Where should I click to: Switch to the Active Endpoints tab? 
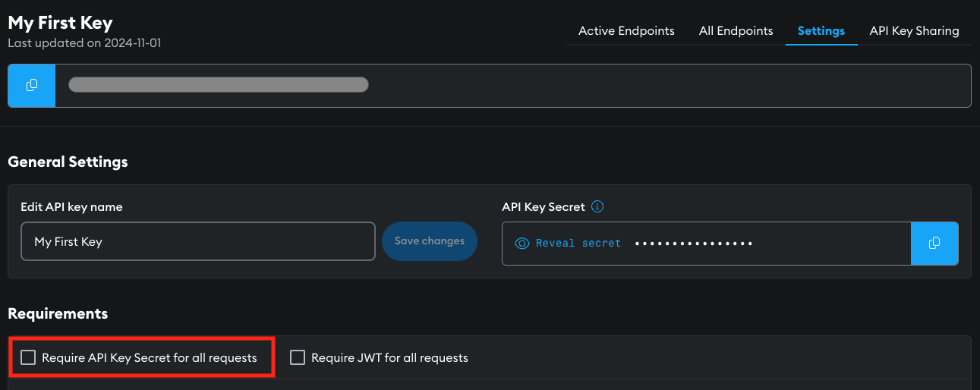(626, 31)
